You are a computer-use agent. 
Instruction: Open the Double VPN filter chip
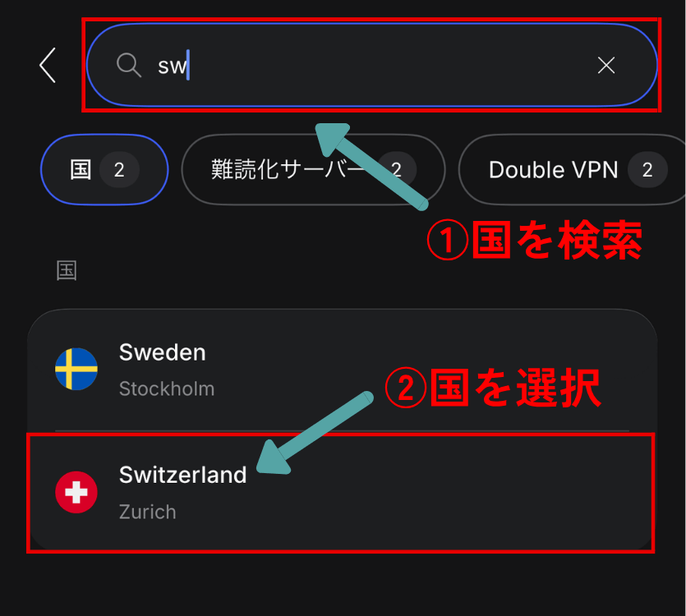tap(573, 169)
